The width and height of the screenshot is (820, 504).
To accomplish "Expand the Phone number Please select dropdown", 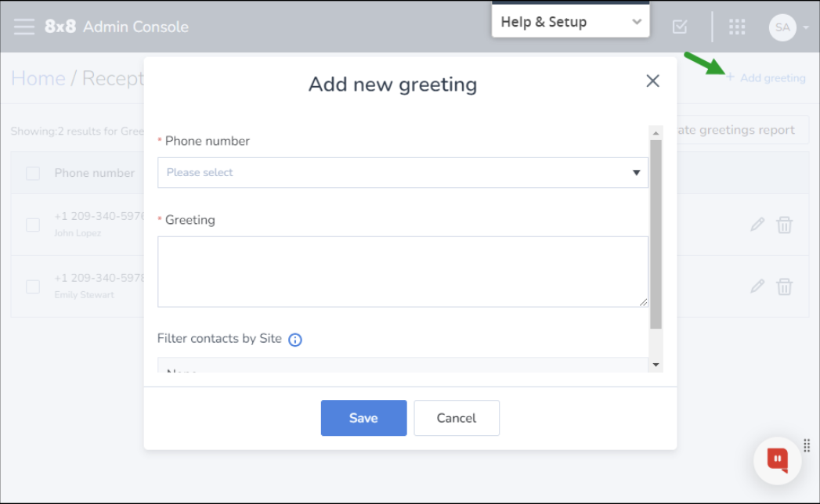I will tap(403, 172).
